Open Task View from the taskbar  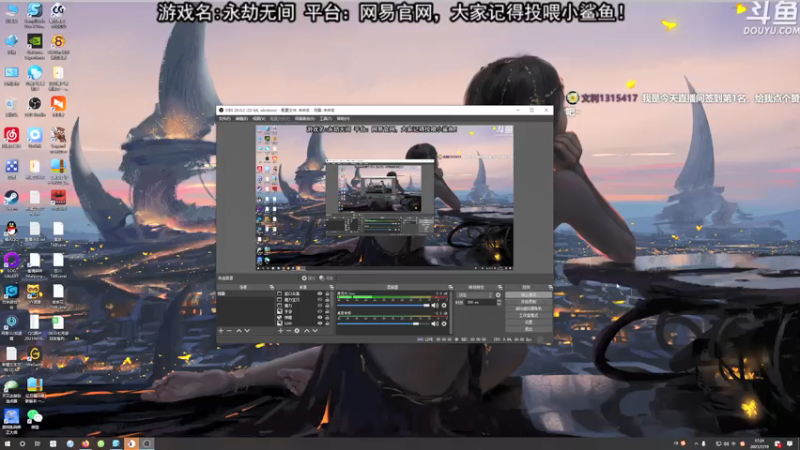point(37,444)
